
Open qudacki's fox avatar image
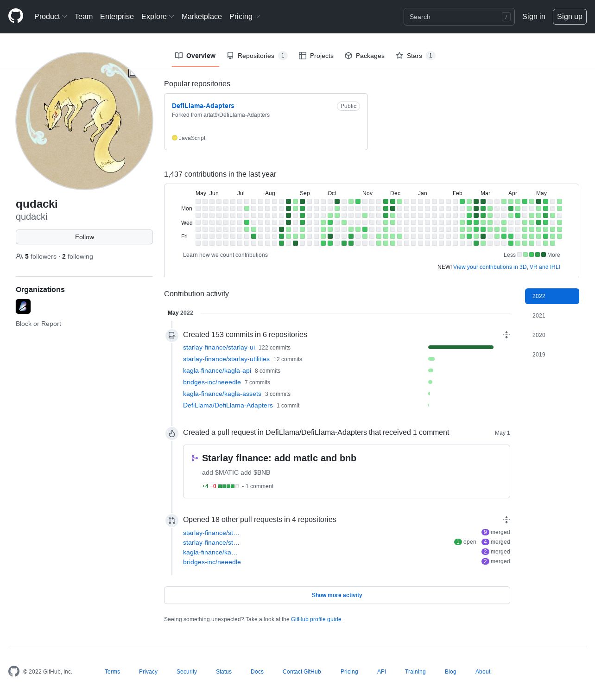(84, 121)
